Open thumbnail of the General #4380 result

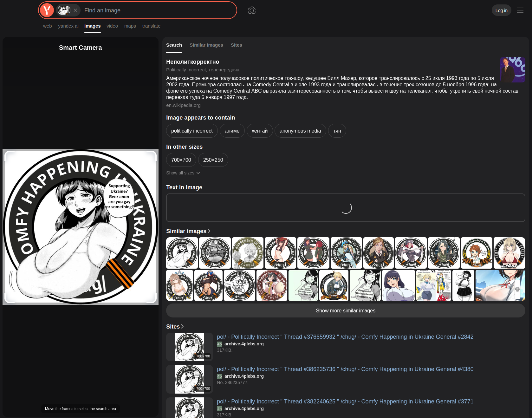[190, 379]
